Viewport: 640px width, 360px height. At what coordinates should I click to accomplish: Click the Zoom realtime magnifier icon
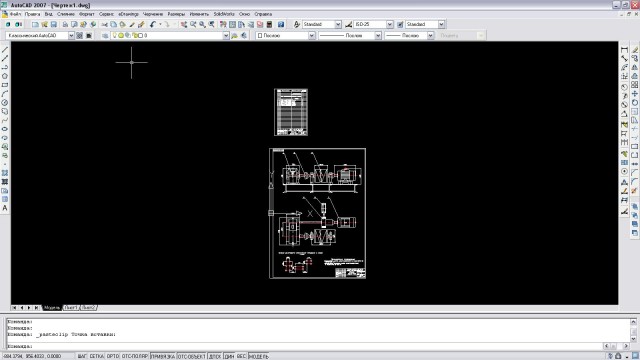[193, 24]
